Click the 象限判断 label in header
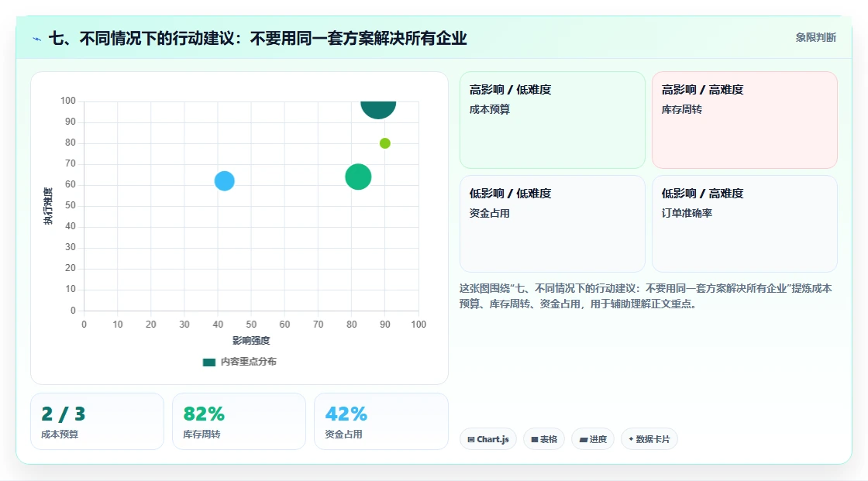This screenshot has width=868, height=481. point(815,38)
